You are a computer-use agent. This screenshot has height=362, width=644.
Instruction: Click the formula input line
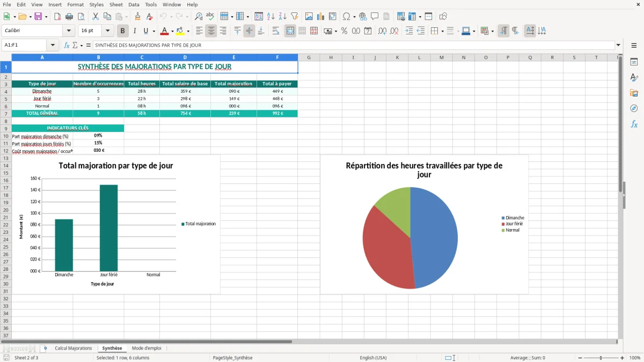pyautogui.click(x=354, y=45)
